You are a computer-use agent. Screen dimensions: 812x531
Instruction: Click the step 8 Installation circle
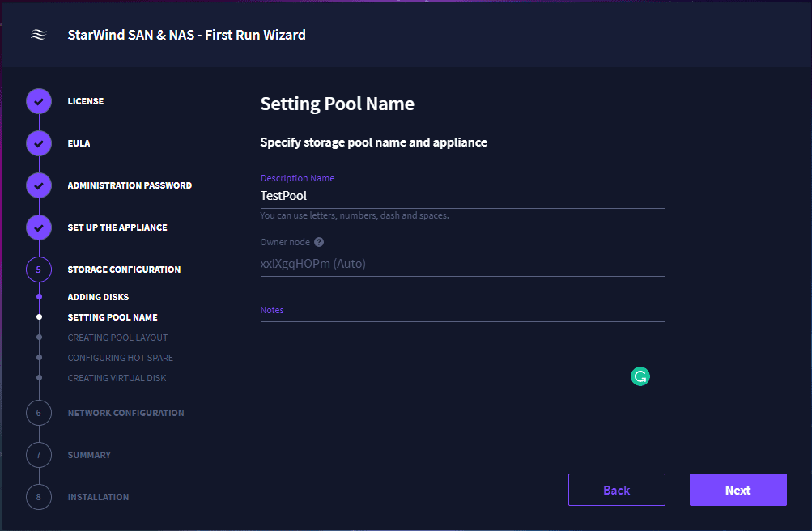(39, 497)
